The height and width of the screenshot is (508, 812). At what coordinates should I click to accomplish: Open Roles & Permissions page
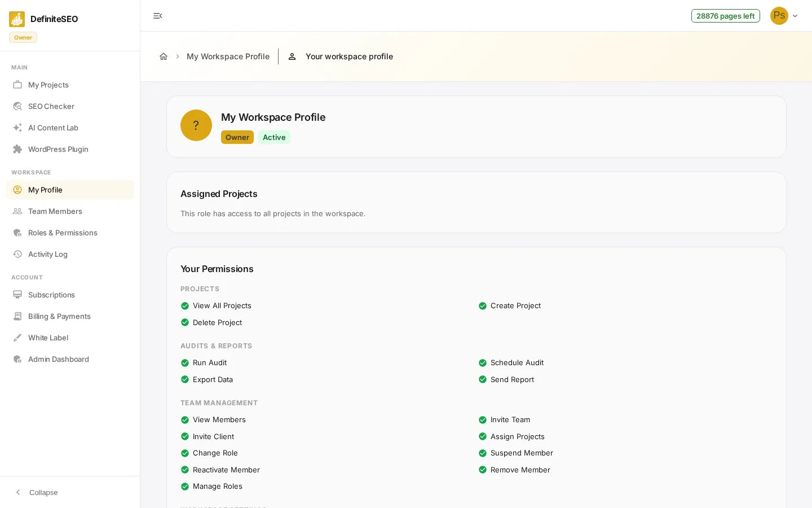70,233
